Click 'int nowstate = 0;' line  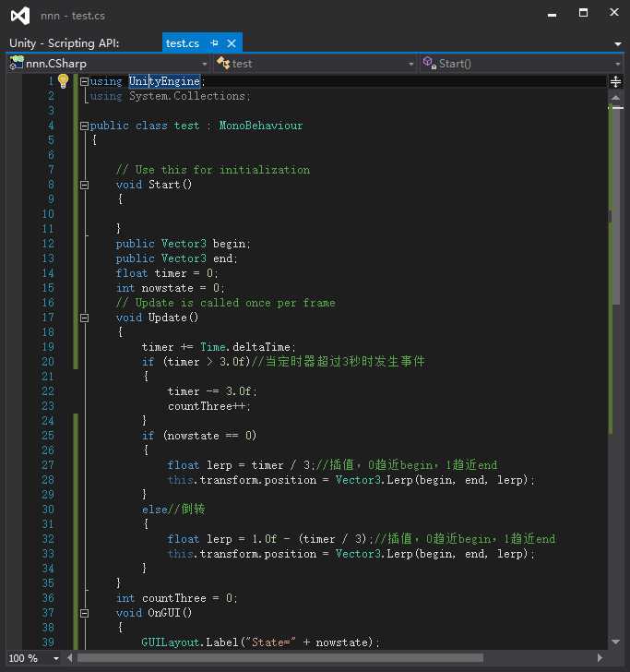170,288
